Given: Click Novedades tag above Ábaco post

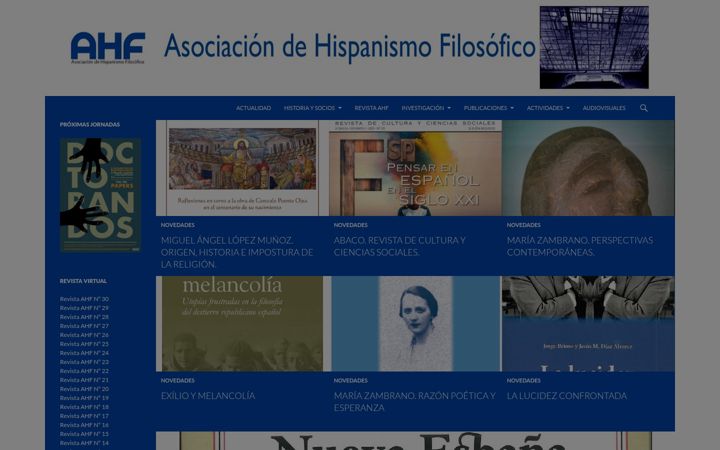Looking at the screenshot, I should tap(351, 225).
